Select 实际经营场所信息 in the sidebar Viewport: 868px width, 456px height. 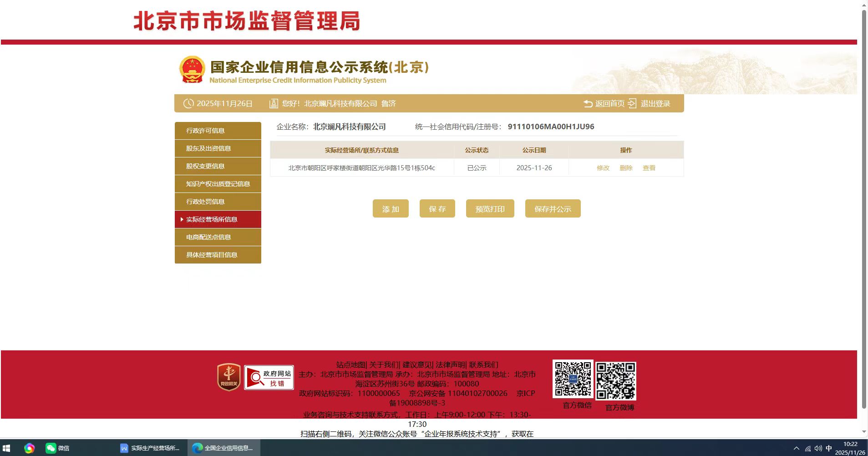coord(218,219)
